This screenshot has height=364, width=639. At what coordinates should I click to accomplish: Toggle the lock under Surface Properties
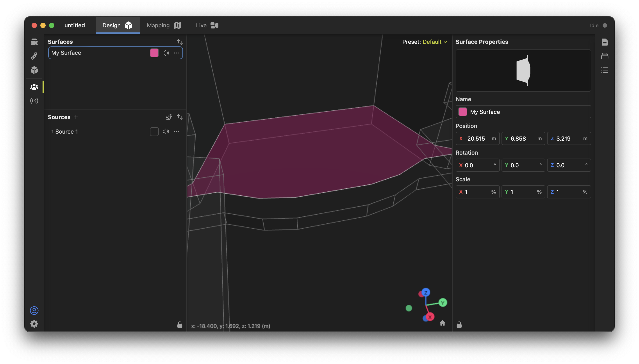459,325
